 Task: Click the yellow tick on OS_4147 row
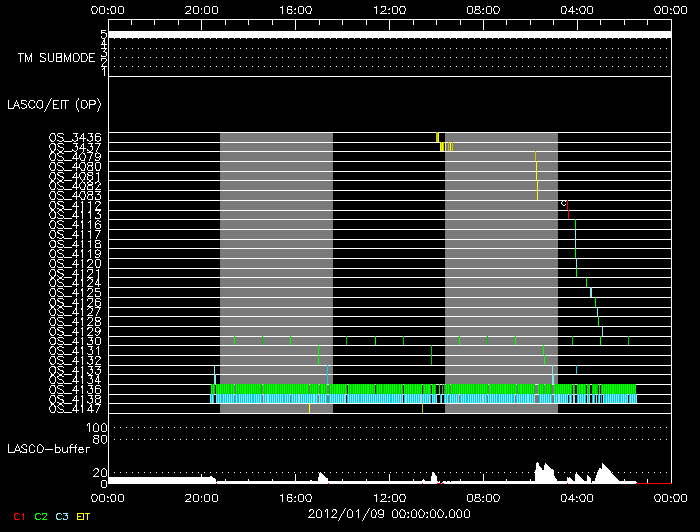422,408
